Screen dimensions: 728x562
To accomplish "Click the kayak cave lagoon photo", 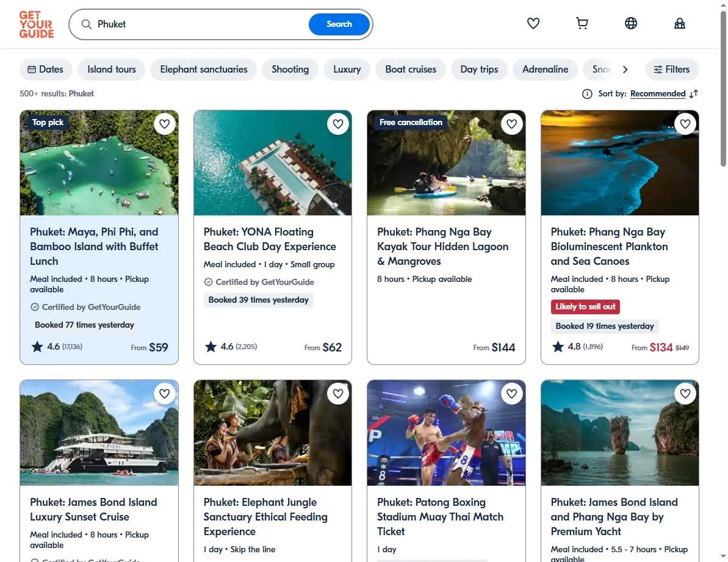I will point(446,163).
